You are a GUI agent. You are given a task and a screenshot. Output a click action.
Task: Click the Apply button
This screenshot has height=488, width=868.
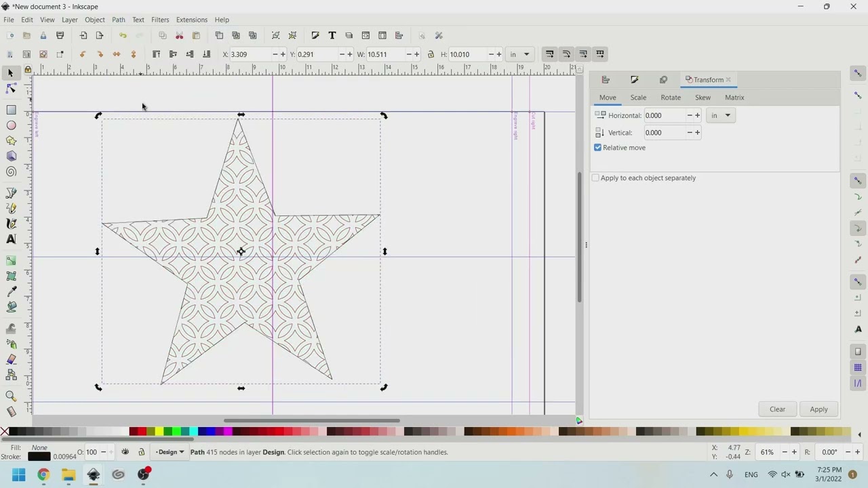pyautogui.click(x=818, y=409)
